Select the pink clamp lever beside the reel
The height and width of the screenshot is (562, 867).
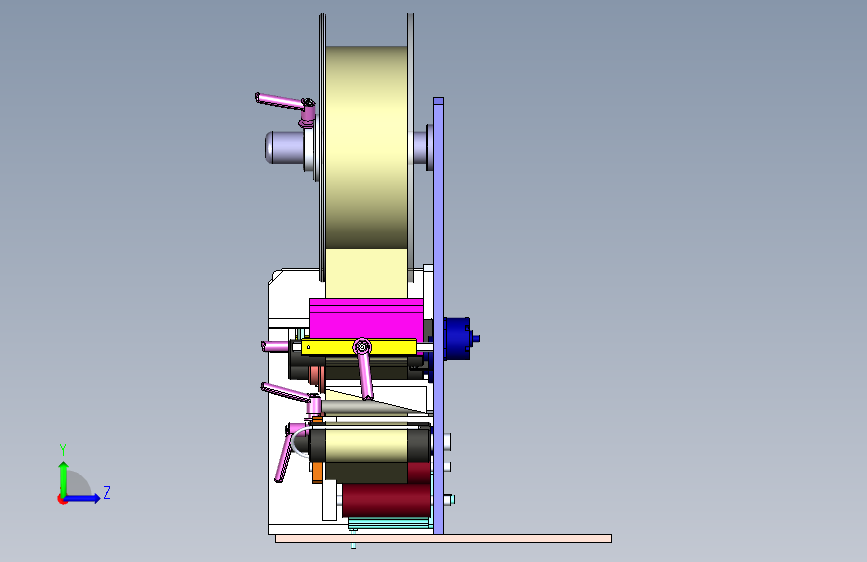click(x=285, y=105)
